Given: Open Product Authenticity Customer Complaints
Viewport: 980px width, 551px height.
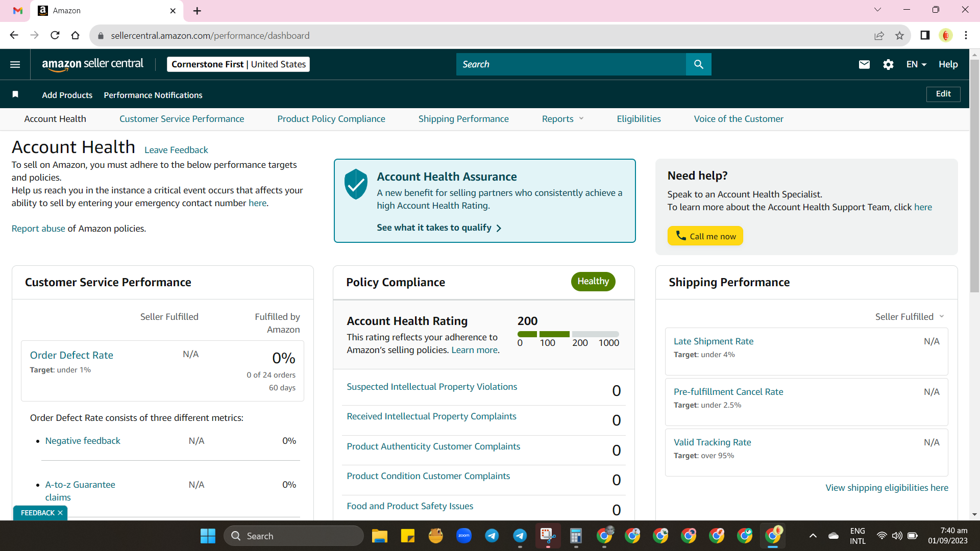Looking at the screenshot, I should [x=433, y=446].
